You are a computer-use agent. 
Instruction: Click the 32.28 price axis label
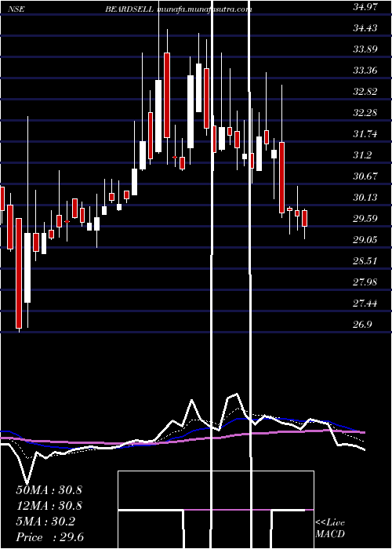click(365, 113)
